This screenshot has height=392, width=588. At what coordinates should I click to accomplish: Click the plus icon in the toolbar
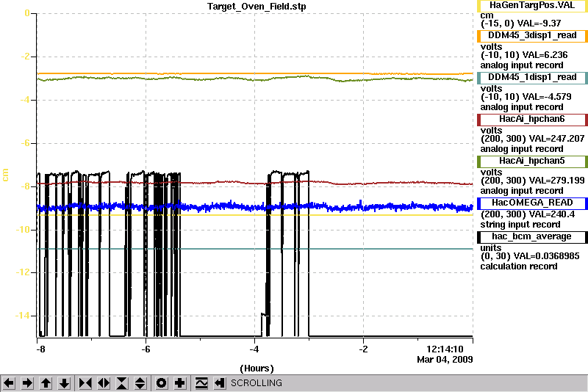point(180,383)
